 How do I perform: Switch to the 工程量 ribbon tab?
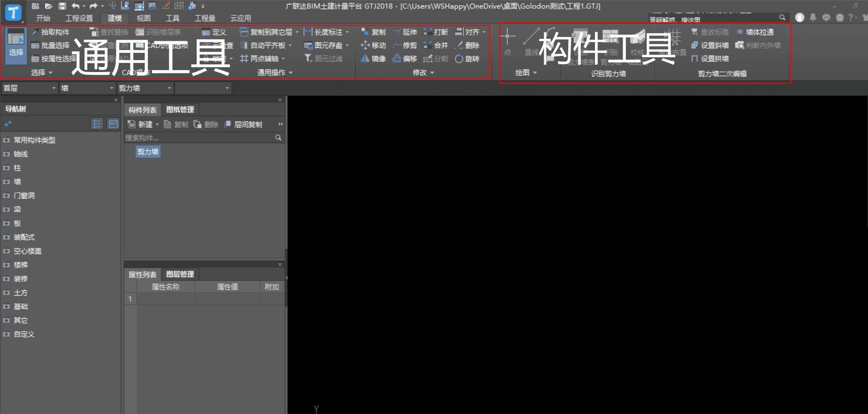pos(205,18)
